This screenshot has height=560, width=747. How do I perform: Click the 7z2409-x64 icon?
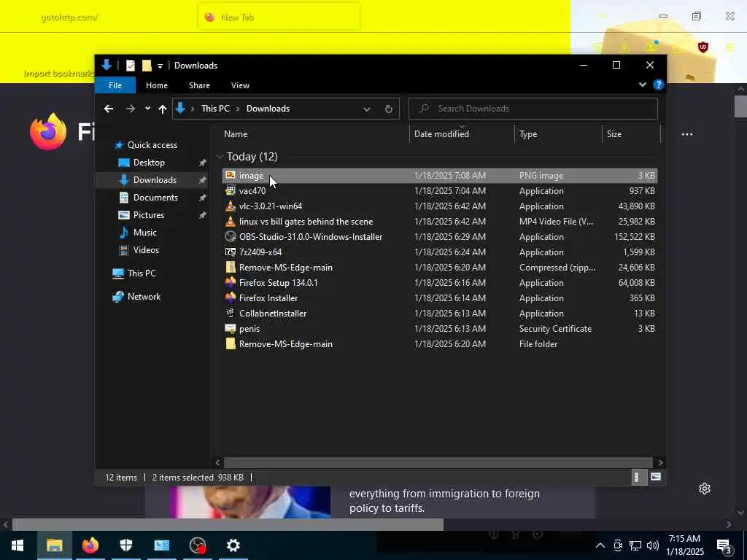tap(231, 252)
